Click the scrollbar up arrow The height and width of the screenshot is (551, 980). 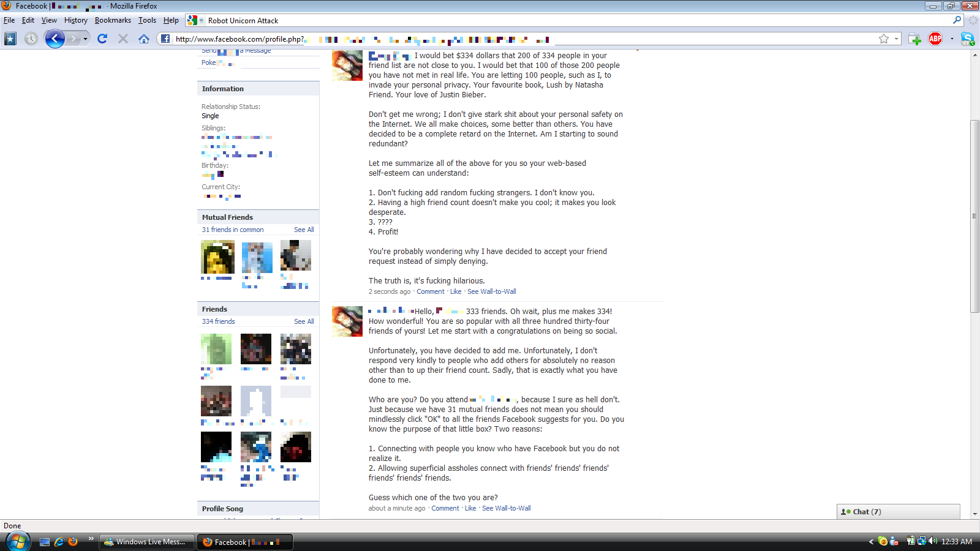(x=975, y=55)
